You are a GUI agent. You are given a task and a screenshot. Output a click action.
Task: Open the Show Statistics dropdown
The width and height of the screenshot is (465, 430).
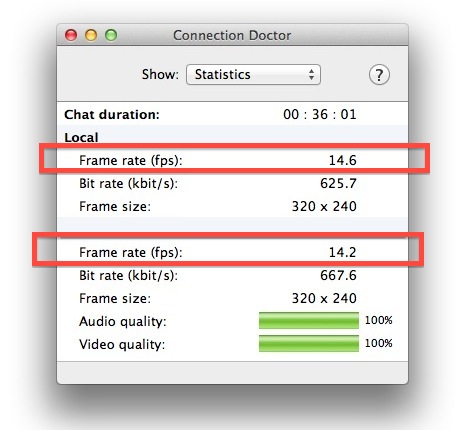tap(253, 75)
